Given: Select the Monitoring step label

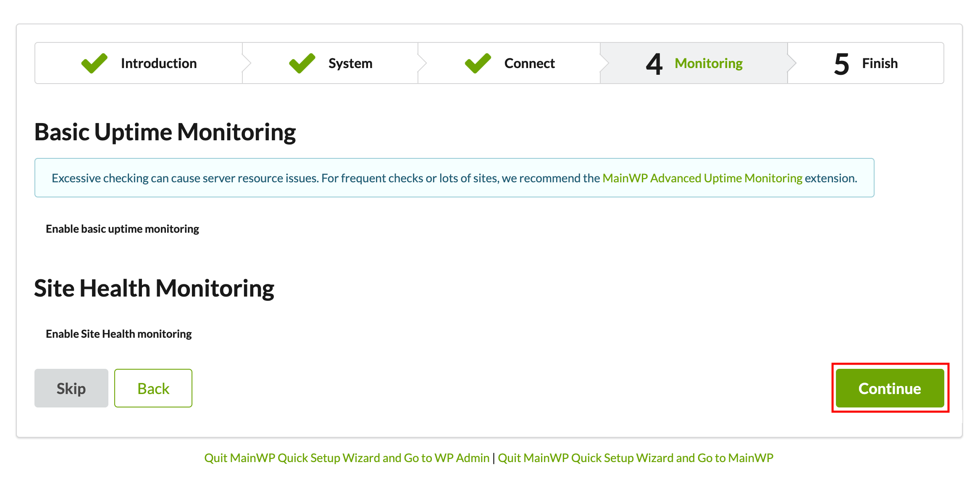Looking at the screenshot, I should tap(709, 63).
